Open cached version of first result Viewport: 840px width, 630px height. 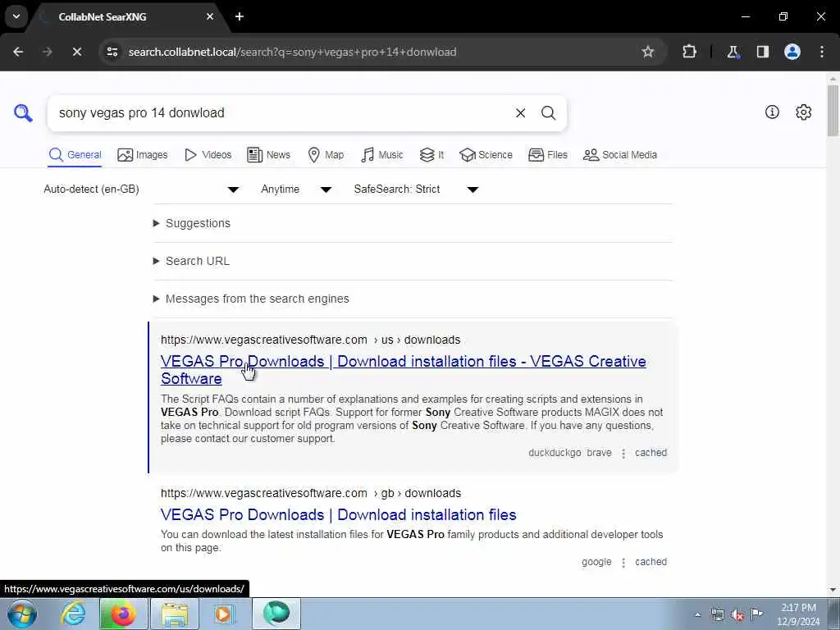point(651,453)
